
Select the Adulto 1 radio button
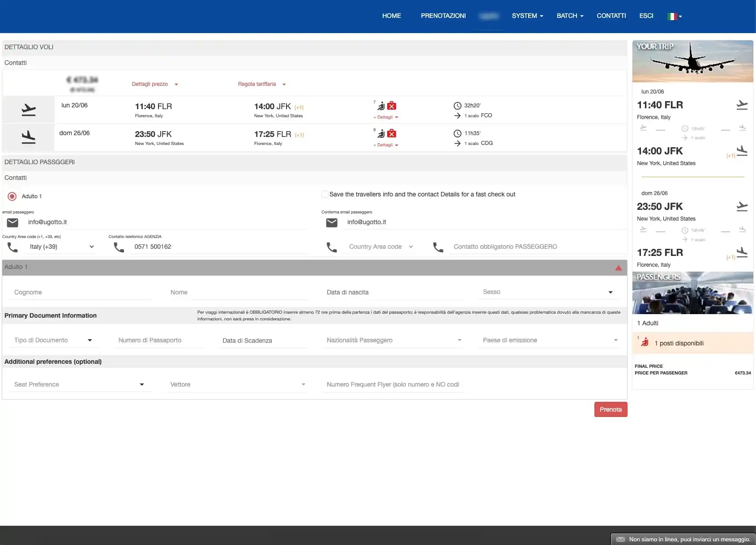tap(12, 196)
